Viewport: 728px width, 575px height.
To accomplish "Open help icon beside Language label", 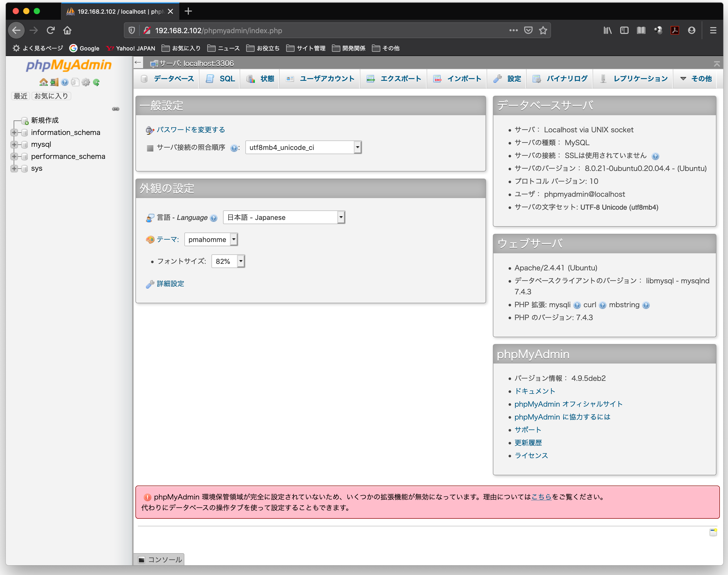I will tap(214, 218).
